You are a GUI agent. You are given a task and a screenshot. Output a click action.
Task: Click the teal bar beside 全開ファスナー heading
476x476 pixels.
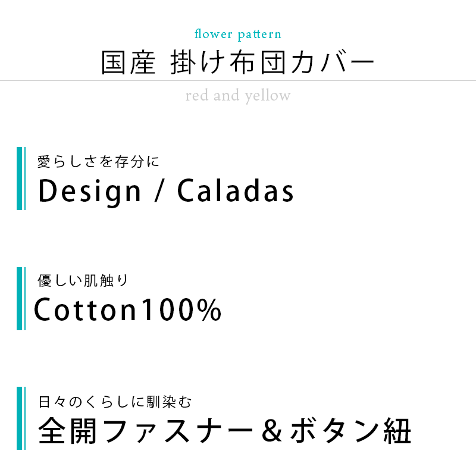tap(20, 418)
